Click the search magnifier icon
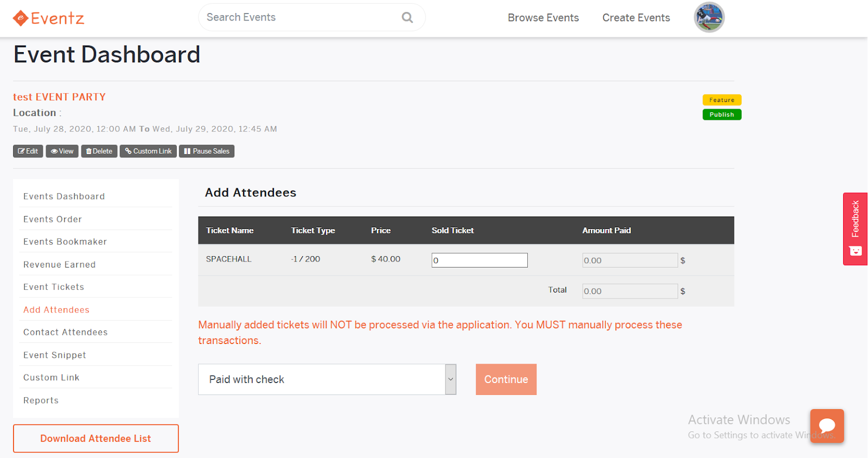The height and width of the screenshot is (458, 868). pos(407,17)
